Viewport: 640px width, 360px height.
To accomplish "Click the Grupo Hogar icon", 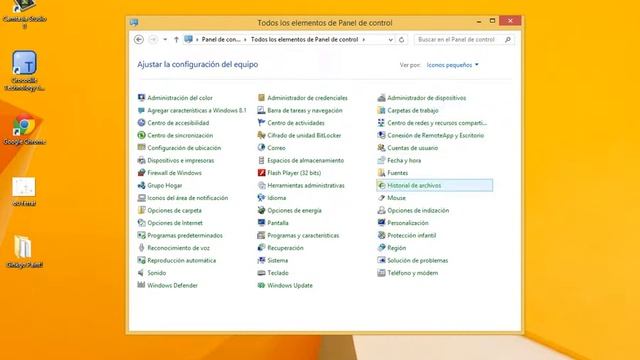I will tap(141, 185).
